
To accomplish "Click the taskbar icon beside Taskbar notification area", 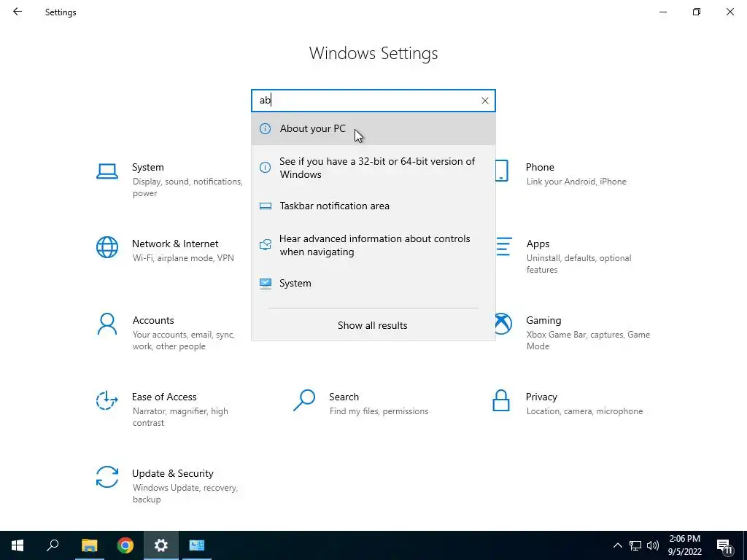I will point(265,206).
